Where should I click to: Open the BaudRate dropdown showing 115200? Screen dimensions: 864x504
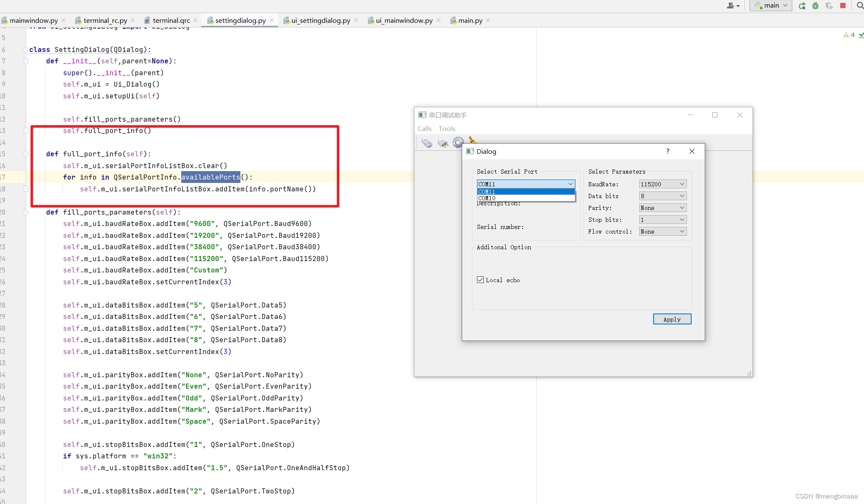tap(662, 184)
